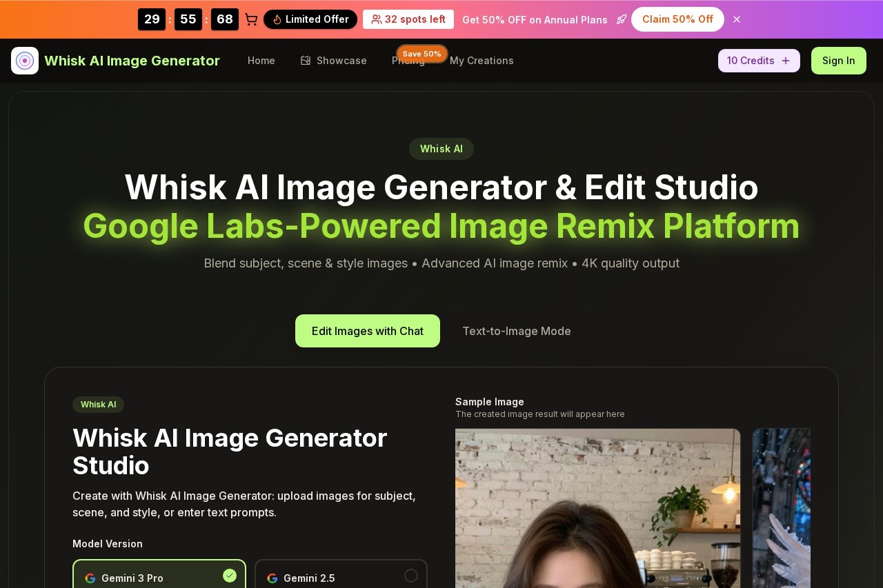The height and width of the screenshot is (588, 883).
Task: Click the Model Version label
Action: coord(108,544)
